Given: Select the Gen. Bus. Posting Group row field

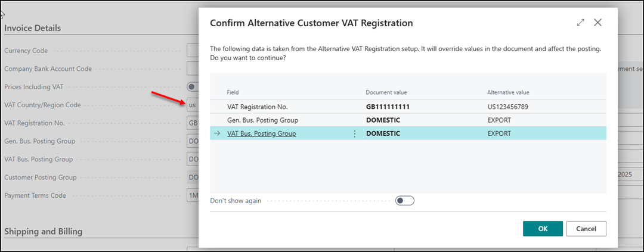Looking at the screenshot, I should coord(262,120).
